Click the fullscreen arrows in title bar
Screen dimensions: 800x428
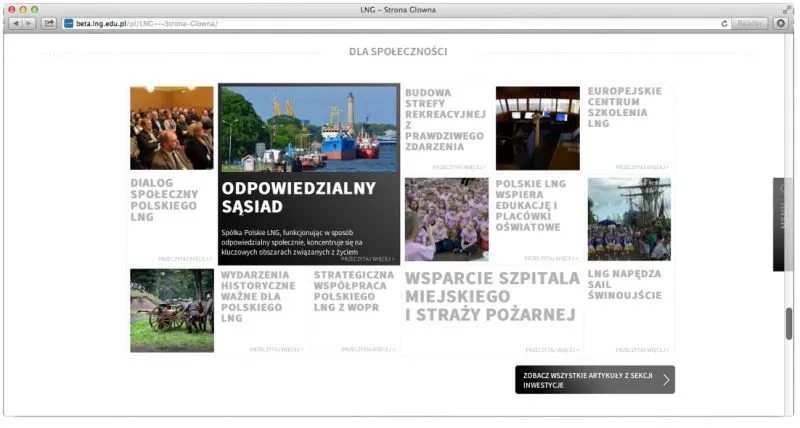(787, 8)
